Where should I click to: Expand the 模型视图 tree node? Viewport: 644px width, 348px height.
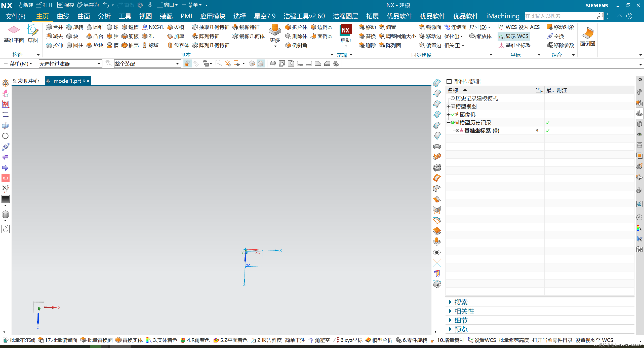tap(448, 107)
